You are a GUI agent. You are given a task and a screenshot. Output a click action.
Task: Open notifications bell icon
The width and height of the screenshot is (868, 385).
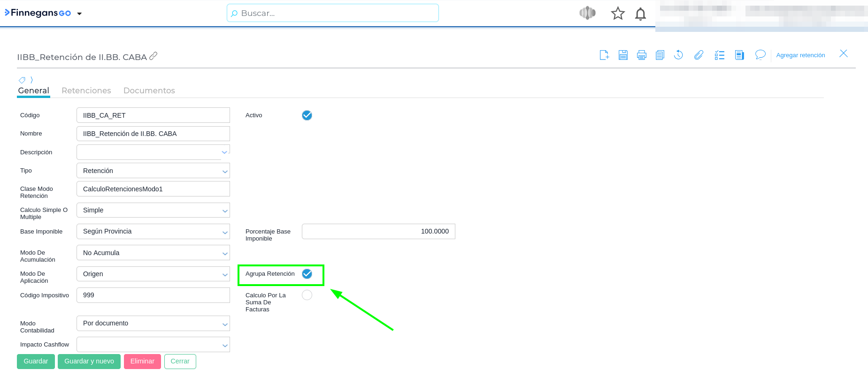pyautogui.click(x=640, y=14)
